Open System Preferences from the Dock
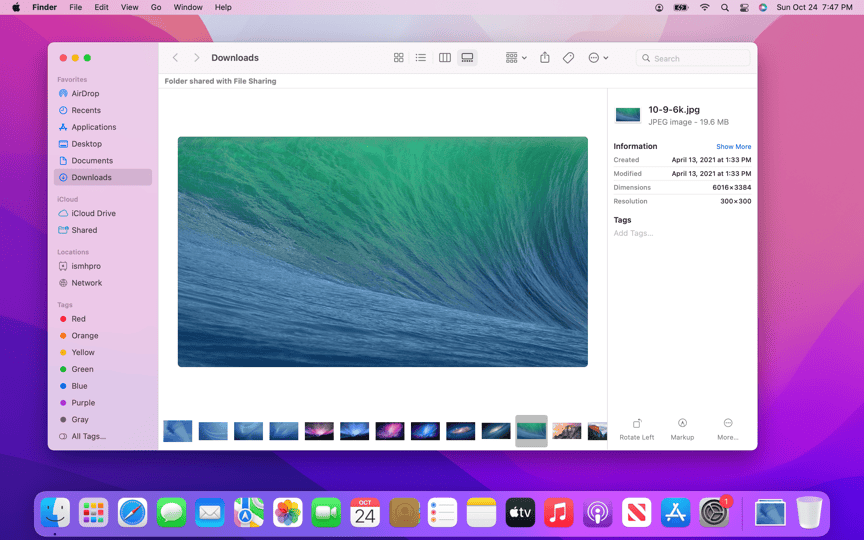Viewport: 864px width, 540px height. pos(714,513)
